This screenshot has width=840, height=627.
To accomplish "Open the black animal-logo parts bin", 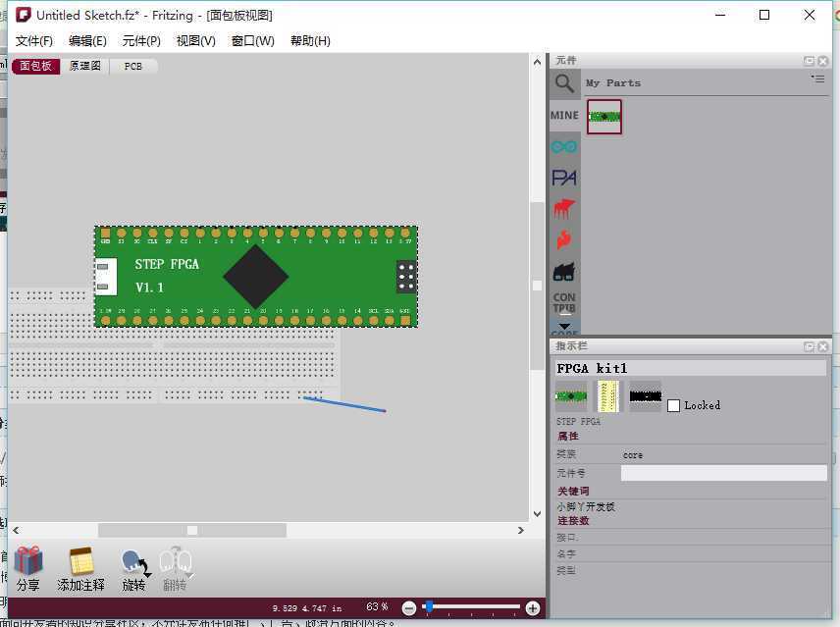I will (x=564, y=272).
